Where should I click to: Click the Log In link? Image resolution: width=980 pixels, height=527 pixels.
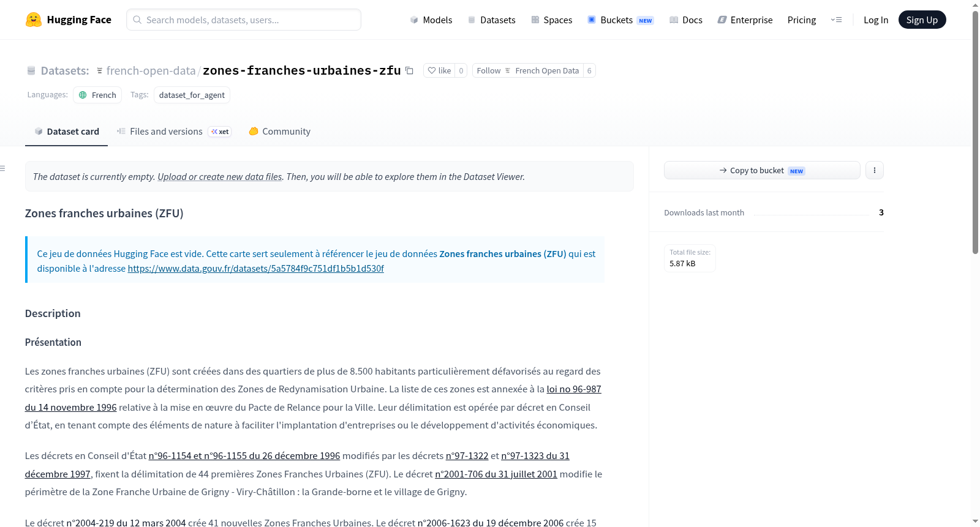tap(876, 20)
